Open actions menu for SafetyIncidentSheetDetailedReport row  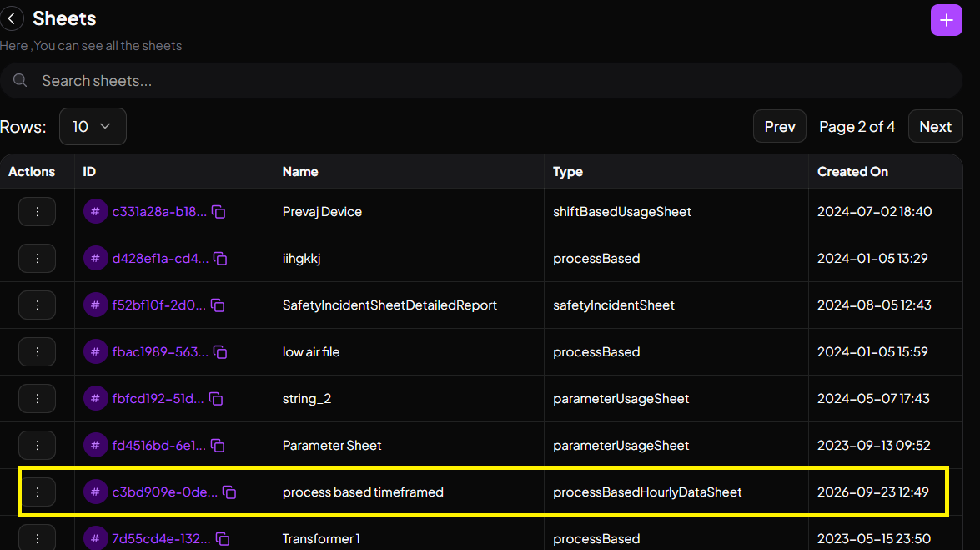click(37, 305)
